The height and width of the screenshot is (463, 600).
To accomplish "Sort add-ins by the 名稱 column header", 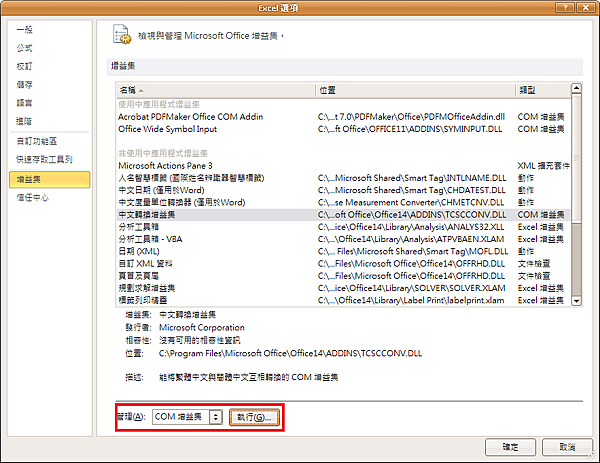I will click(x=216, y=90).
